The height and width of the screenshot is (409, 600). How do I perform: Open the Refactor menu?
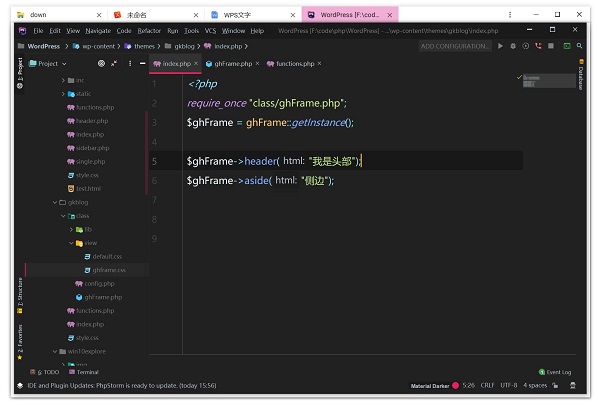(x=148, y=31)
